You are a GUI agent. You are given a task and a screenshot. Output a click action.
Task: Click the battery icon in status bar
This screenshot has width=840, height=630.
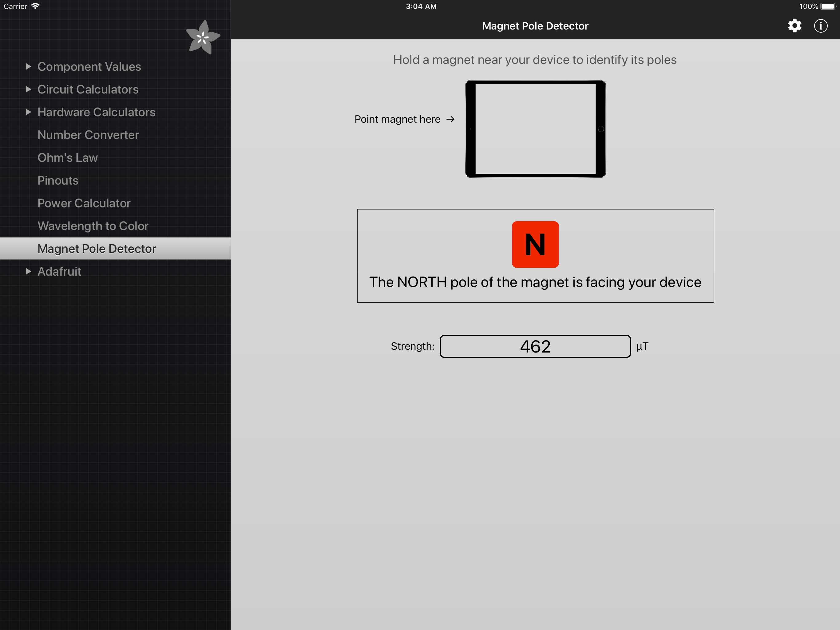pos(828,6)
